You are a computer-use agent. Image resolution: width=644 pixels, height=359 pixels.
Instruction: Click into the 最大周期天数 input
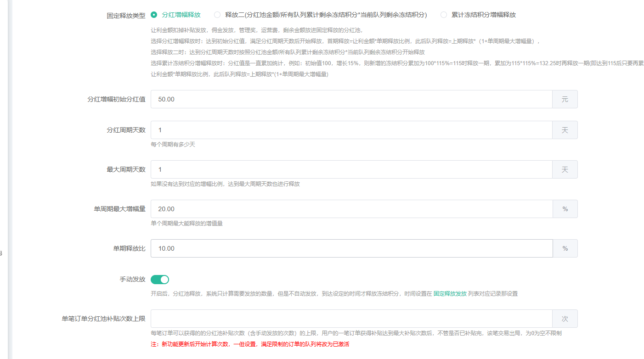click(x=351, y=169)
